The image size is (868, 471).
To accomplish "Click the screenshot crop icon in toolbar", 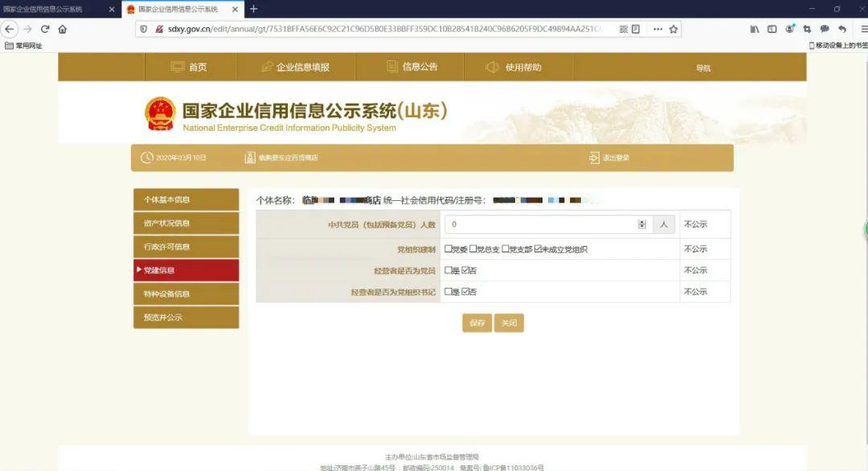I will click(807, 29).
